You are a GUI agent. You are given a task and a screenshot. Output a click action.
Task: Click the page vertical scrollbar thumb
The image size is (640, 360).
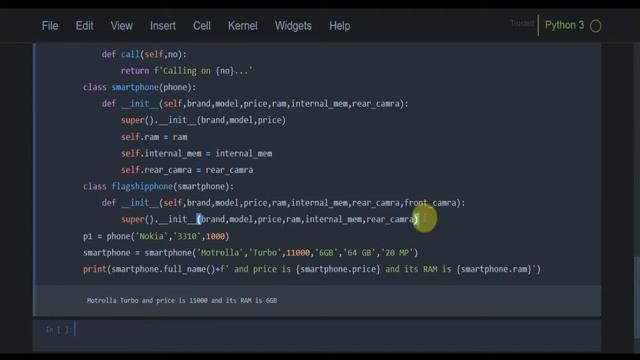(x=636, y=297)
